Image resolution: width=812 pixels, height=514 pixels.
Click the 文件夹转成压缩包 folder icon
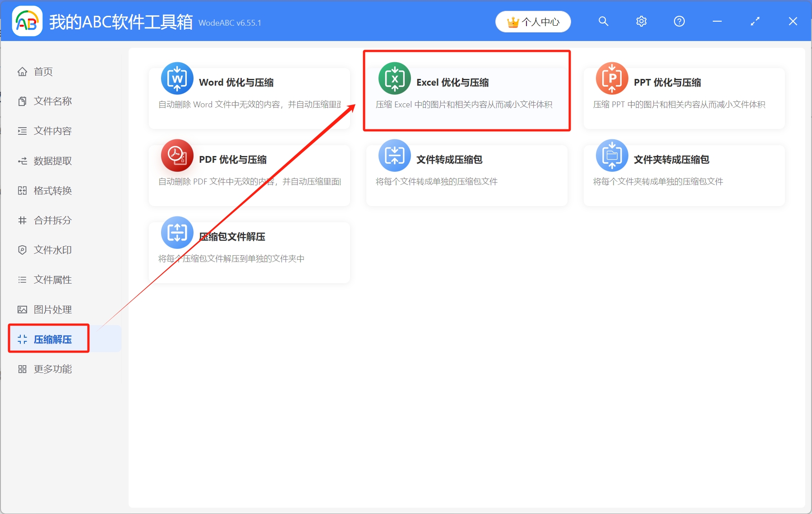pyautogui.click(x=612, y=156)
